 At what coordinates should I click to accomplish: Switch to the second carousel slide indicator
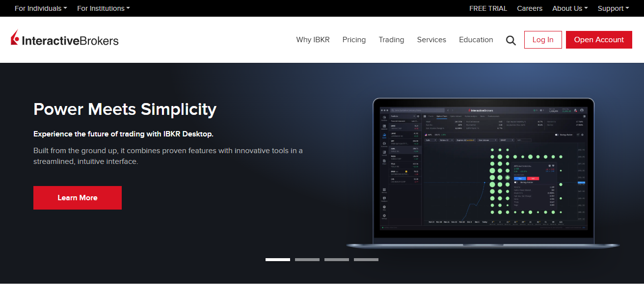coord(307,260)
